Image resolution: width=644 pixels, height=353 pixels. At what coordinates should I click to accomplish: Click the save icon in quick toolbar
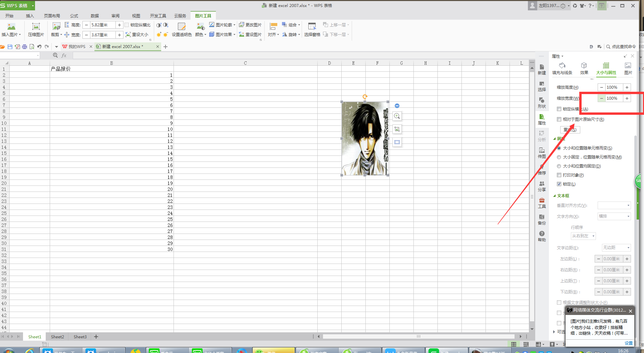click(10, 47)
